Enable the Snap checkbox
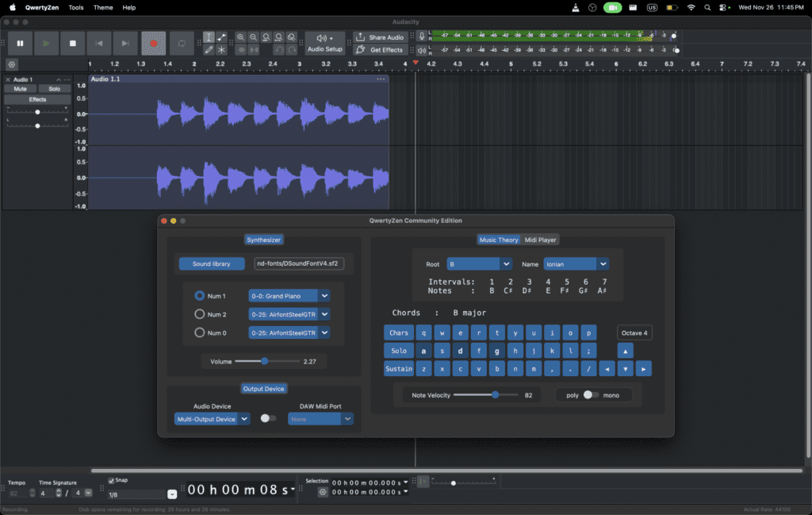 point(110,479)
